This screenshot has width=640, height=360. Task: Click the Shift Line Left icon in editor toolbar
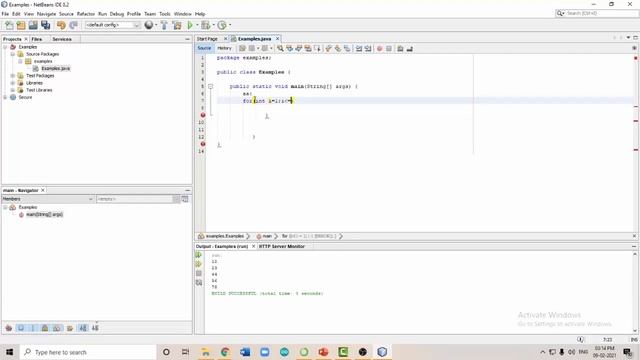[359, 49]
